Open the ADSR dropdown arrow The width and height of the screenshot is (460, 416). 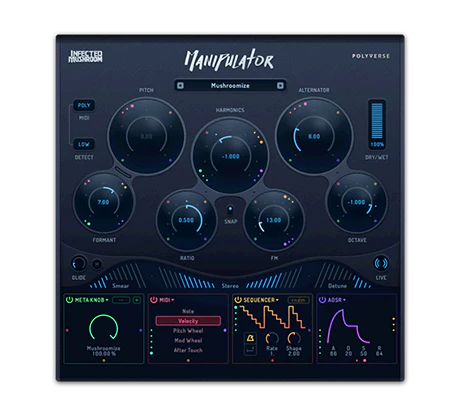[344, 300]
